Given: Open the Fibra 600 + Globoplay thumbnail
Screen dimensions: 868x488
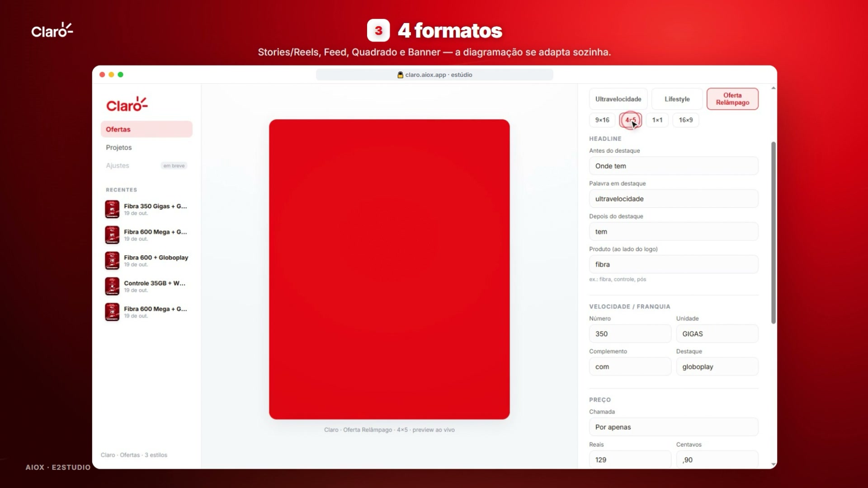Looking at the screenshot, I should [x=112, y=261].
